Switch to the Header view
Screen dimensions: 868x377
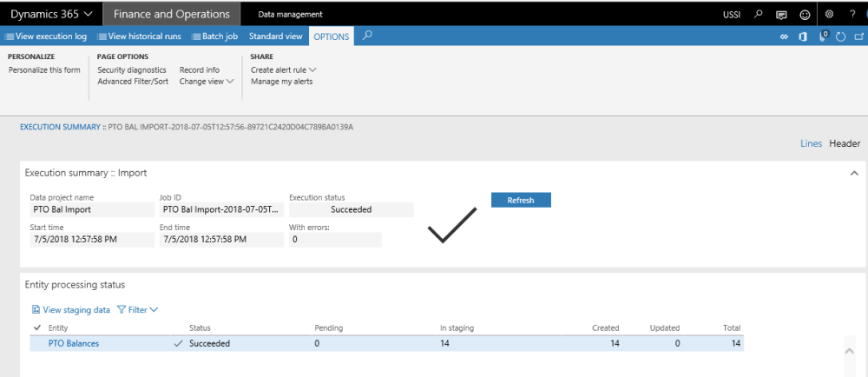[x=845, y=143]
